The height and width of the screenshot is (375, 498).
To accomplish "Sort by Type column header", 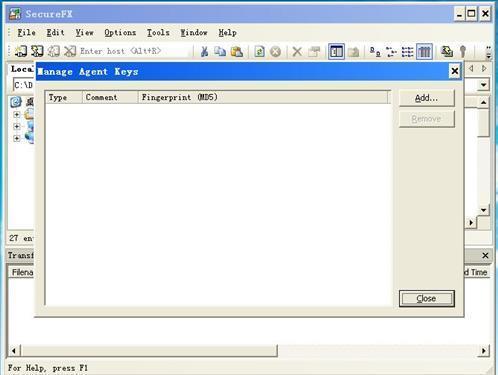I will coord(64,97).
